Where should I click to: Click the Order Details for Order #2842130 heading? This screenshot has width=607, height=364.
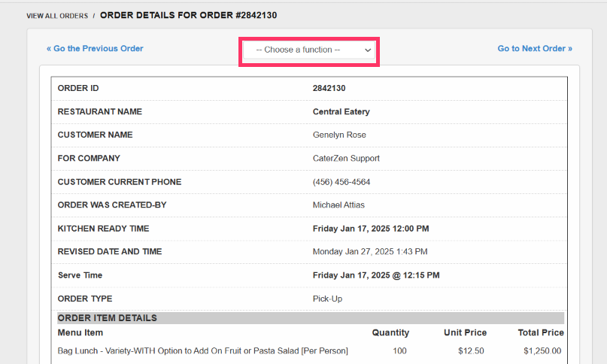[189, 16]
